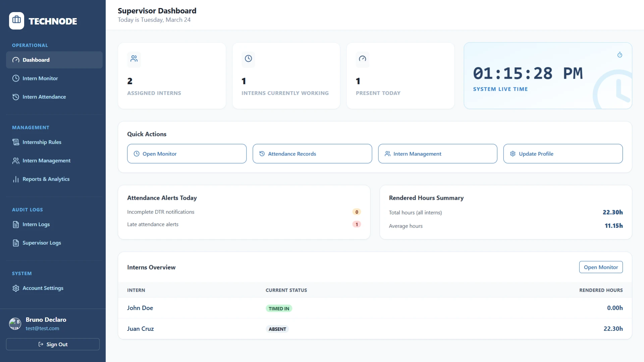Click the ABSENT status badge
The width and height of the screenshot is (644, 362).
277,329
